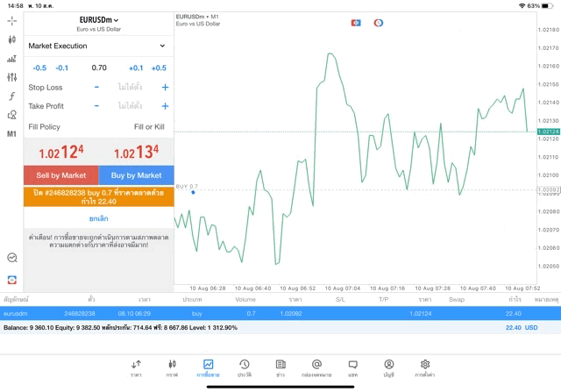The width and height of the screenshot is (561, 392).
Task: Open the การตั้งค่า settings tab
Action: click(425, 368)
